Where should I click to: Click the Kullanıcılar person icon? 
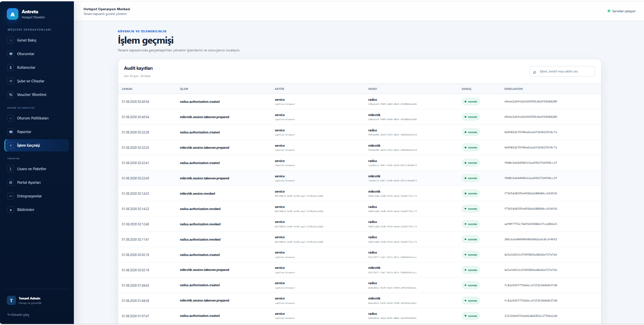click(11, 67)
